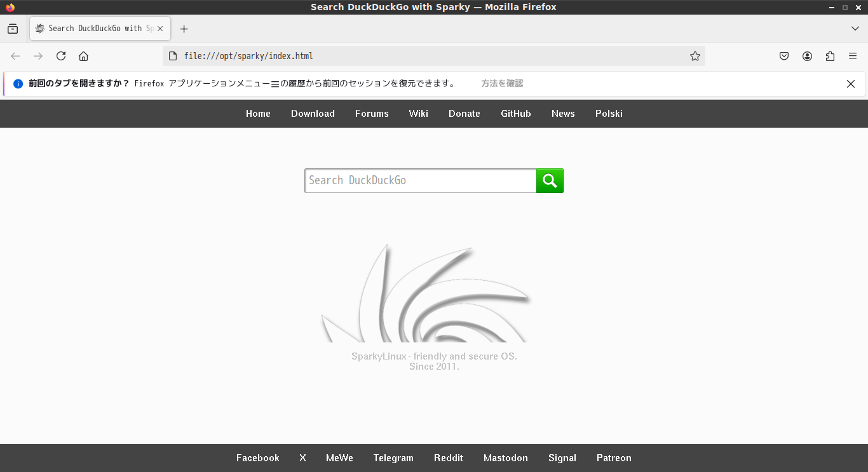The image size is (868, 472).
Task: Visit the Mastodon footer link
Action: tap(506, 458)
